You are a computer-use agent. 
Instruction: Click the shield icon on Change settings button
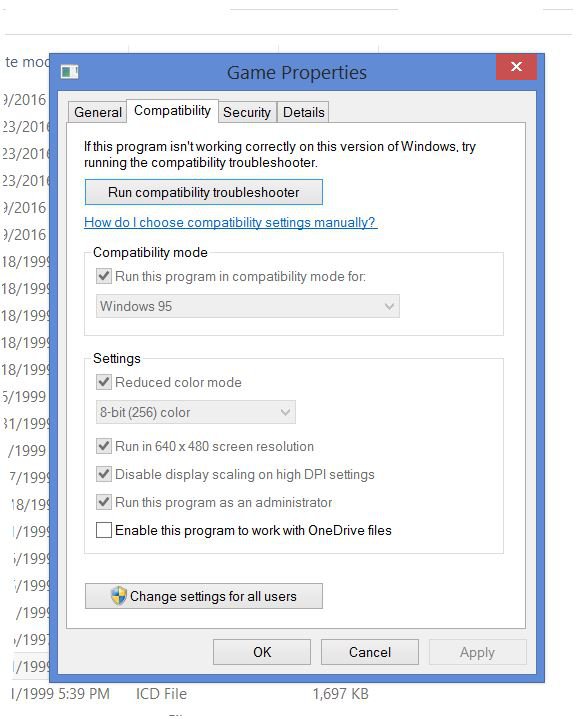(x=119, y=596)
